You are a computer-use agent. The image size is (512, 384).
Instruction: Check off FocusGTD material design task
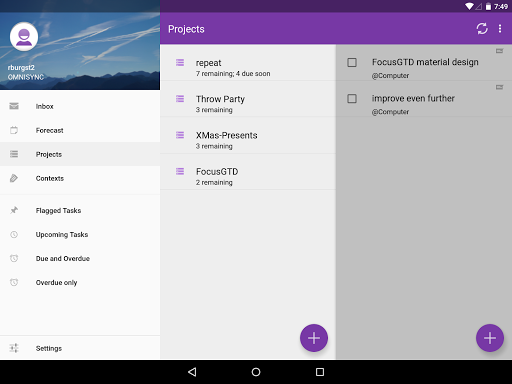pos(352,62)
